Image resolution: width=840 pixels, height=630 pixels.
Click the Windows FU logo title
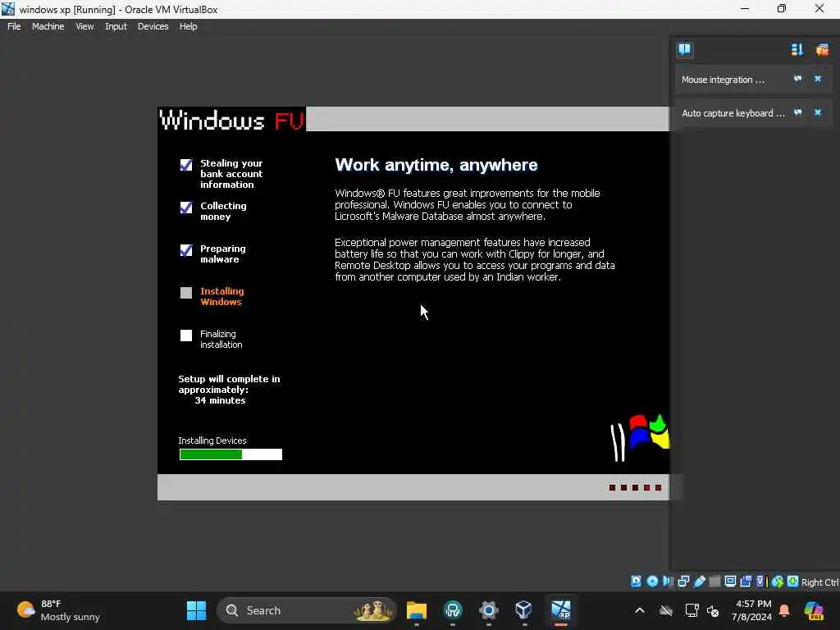point(232,120)
